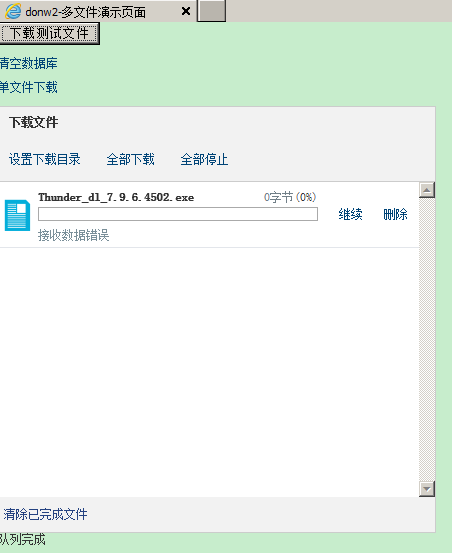Viewport: 452px width, 553px height.
Task: Select the Thunder_dl_7.9.6.4502.exe file name
Action: (116, 197)
